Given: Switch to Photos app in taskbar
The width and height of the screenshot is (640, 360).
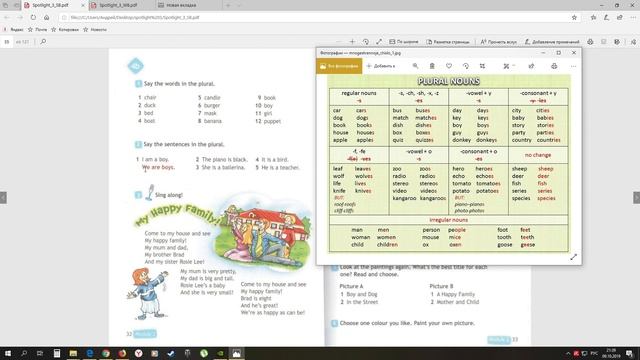Looking at the screenshot, I should coord(236,353).
